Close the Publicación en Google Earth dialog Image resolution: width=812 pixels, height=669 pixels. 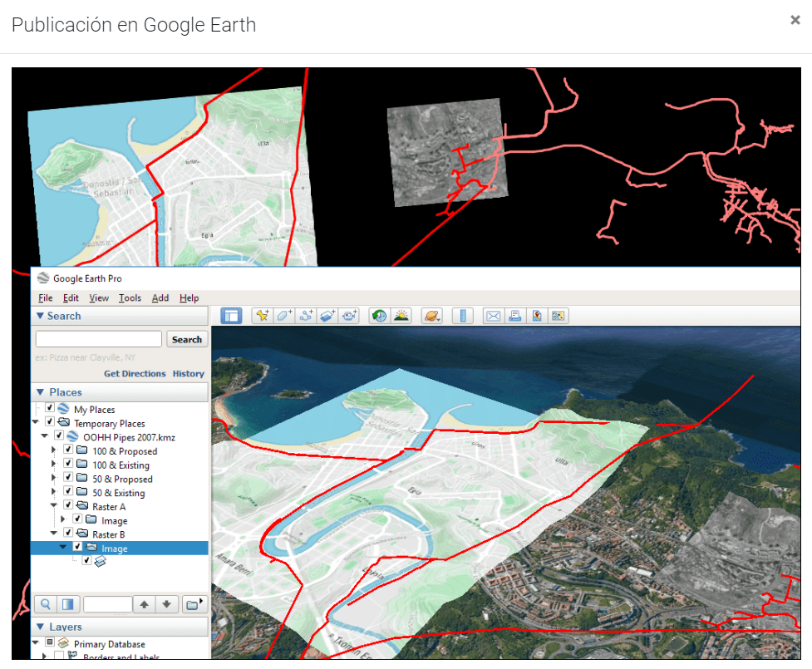point(795,20)
